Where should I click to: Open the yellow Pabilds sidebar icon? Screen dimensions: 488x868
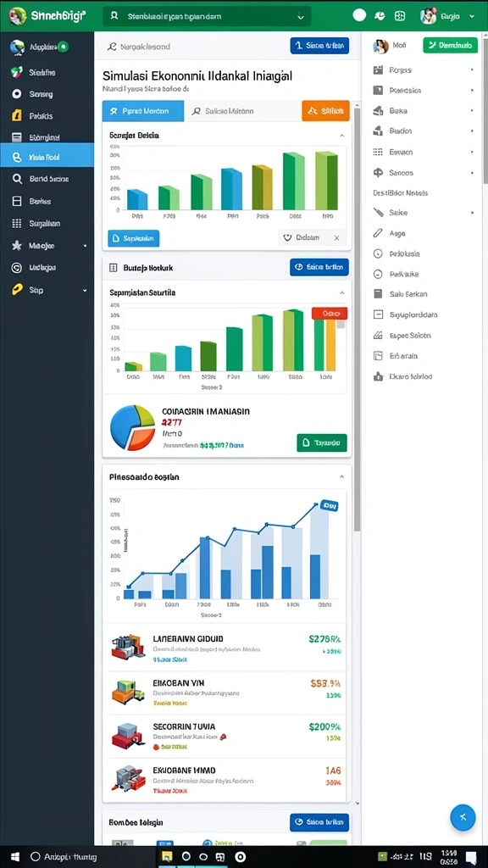(17, 115)
